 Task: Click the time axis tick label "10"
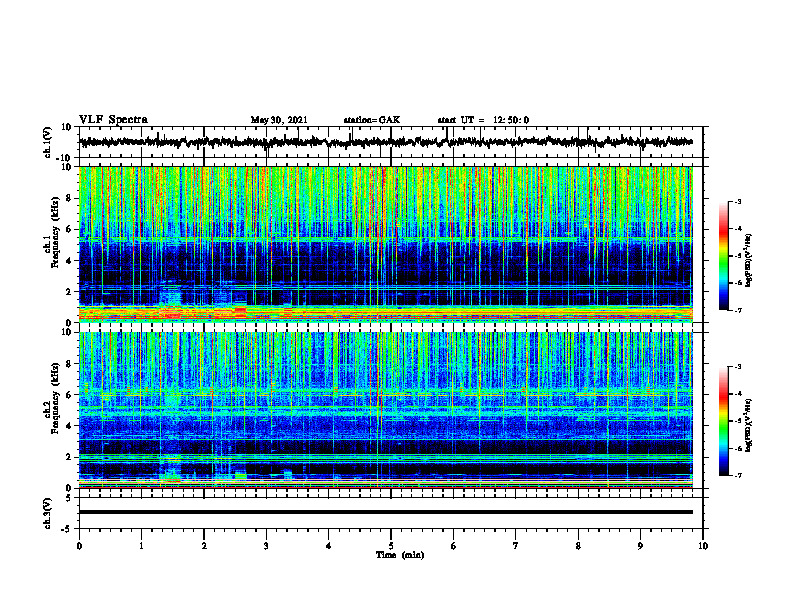703,546
